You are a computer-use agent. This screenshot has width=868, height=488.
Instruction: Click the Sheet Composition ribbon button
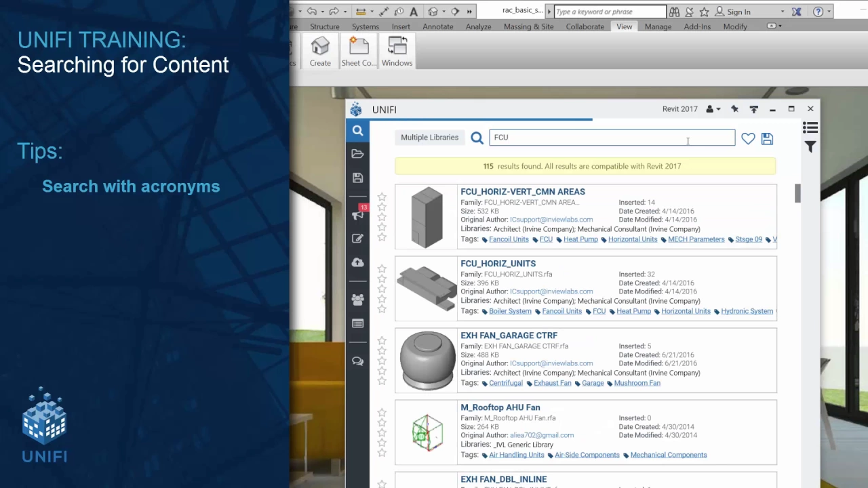point(359,52)
